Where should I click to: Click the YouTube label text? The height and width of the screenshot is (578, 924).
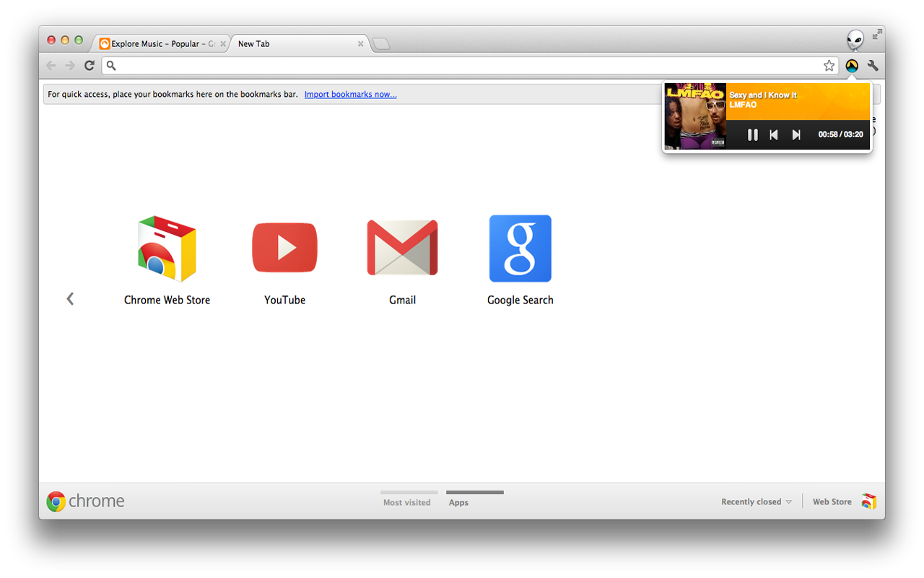(x=284, y=300)
